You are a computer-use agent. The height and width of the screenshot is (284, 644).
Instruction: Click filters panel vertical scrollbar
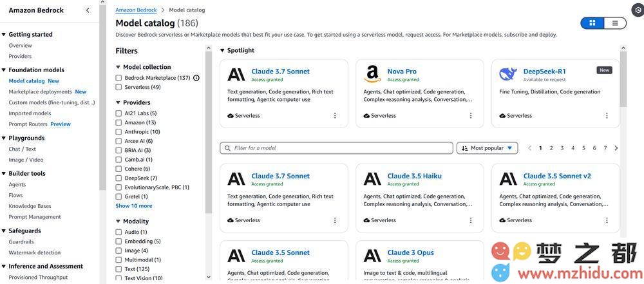(x=209, y=131)
